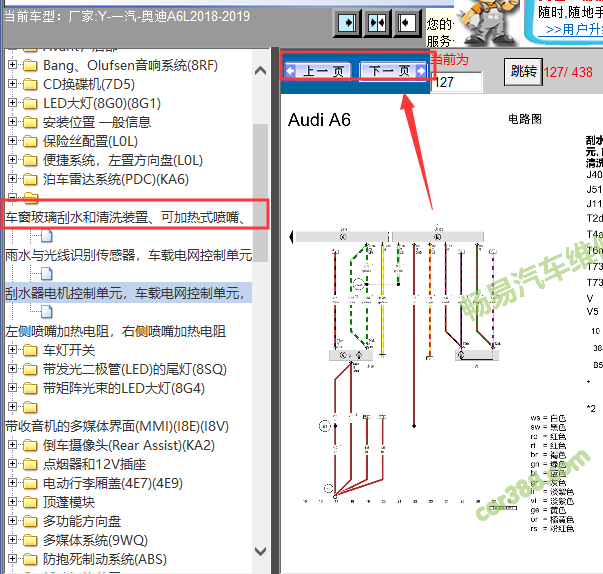Viewport: 603px width, 574px height.
Task: Expand the 安装位置 一般信息 node
Action: click(12, 121)
